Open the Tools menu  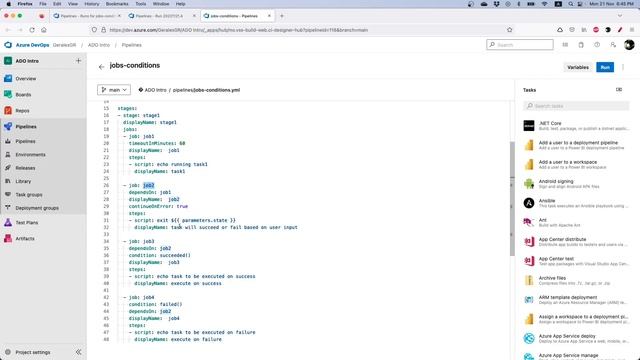point(141,4)
